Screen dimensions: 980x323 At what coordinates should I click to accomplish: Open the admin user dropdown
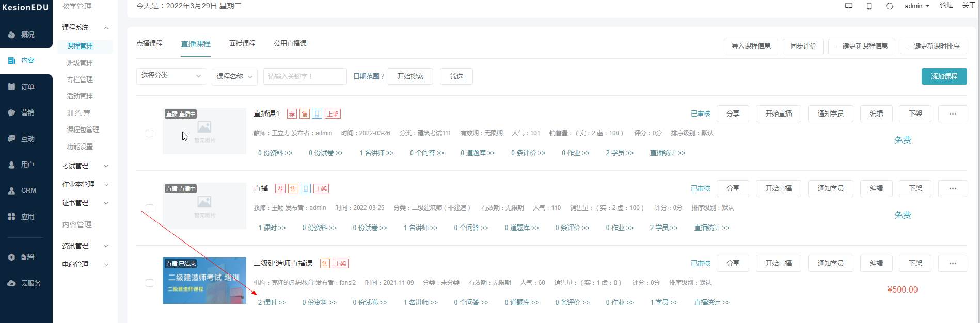(x=916, y=6)
